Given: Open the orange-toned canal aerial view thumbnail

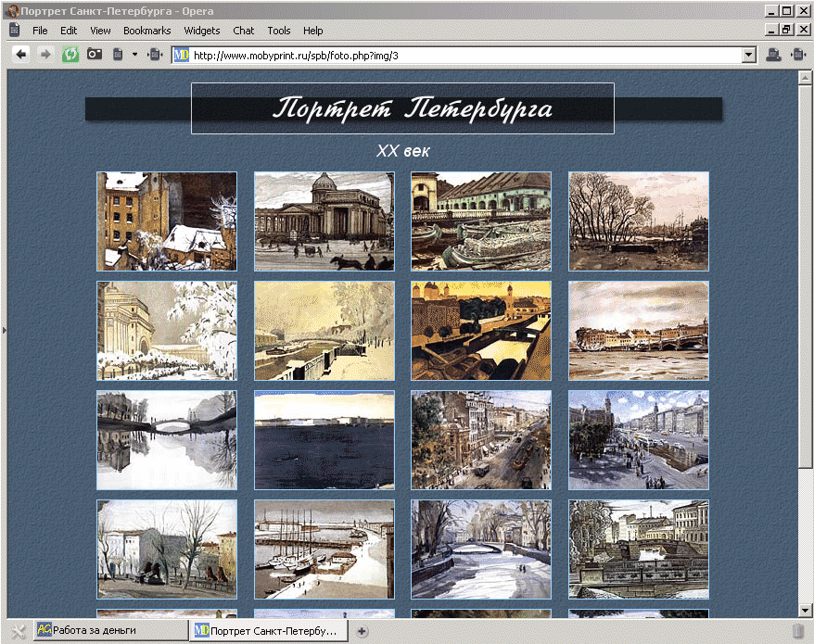Looking at the screenshot, I should [481, 331].
